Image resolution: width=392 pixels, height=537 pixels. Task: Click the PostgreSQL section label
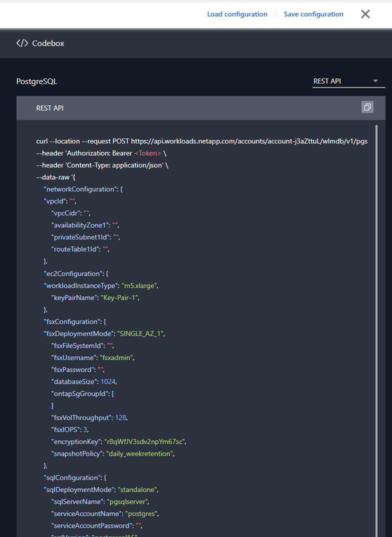pos(37,81)
